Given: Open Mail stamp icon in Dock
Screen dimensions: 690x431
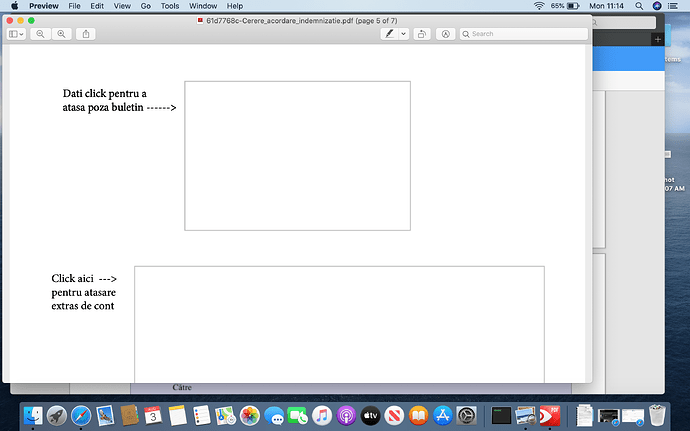Looking at the screenshot, I should point(105,415).
